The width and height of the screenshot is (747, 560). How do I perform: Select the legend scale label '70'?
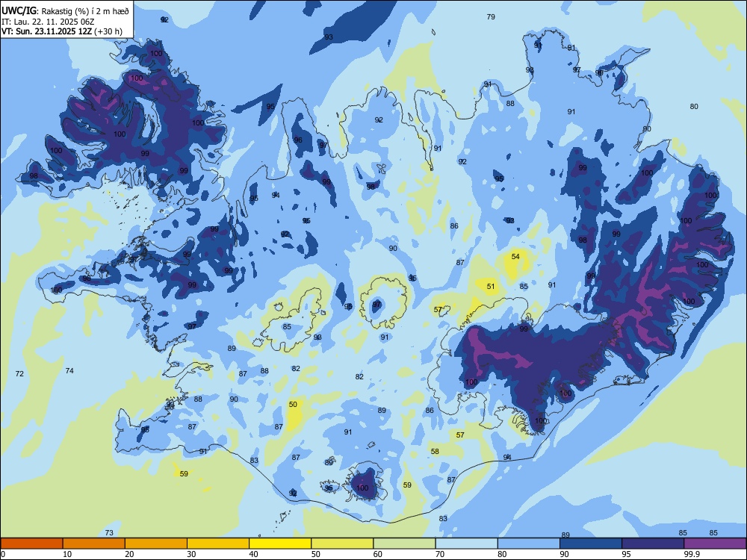[440, 554]
